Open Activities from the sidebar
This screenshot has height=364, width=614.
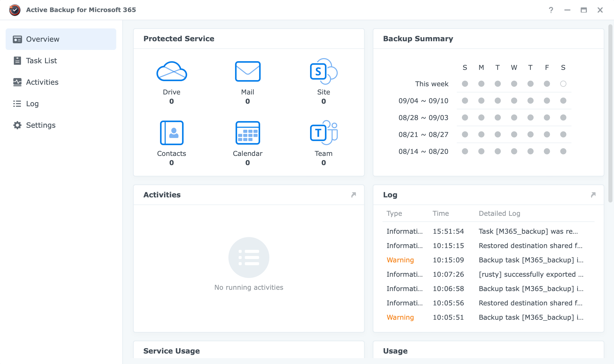pos(61,82)
